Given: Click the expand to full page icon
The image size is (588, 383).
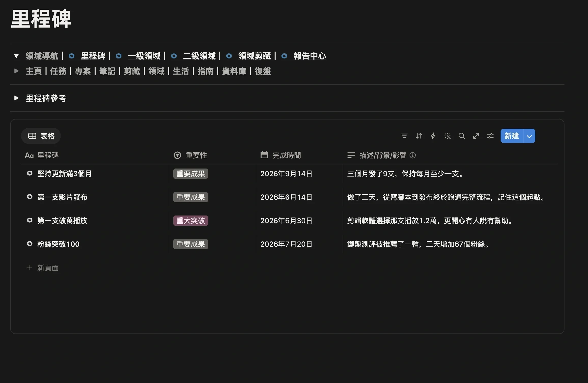Looking at the screenshot, I should [476, 136].
